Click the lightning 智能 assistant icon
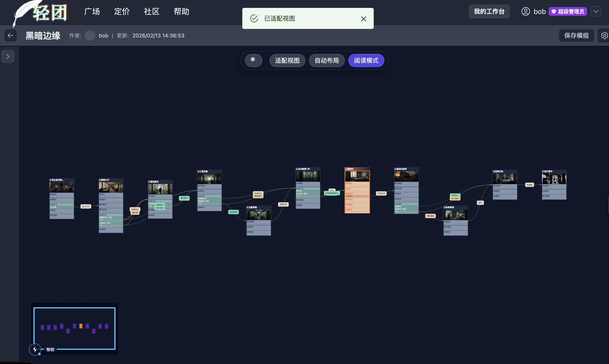The image size is (609, 364). (35, 349)
